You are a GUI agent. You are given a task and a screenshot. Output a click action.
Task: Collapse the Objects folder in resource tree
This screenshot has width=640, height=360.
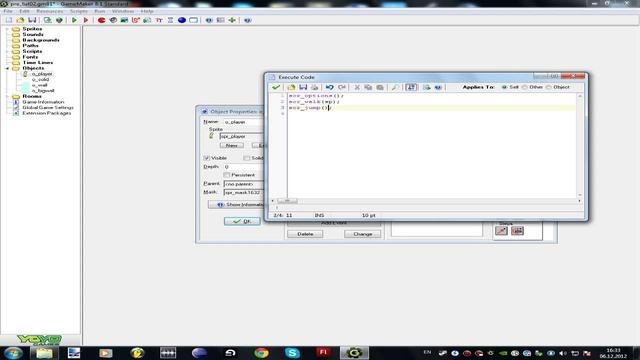(x=7, y=68)
